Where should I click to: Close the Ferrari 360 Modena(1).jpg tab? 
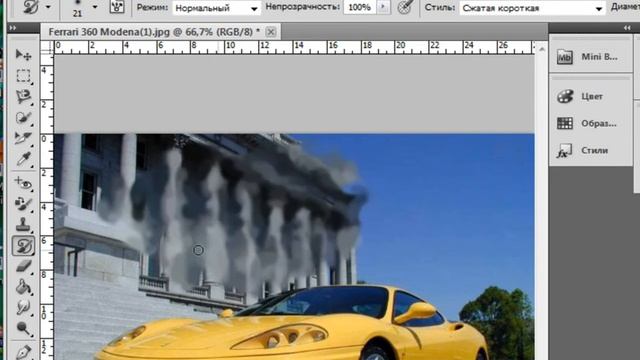point(271,32)
